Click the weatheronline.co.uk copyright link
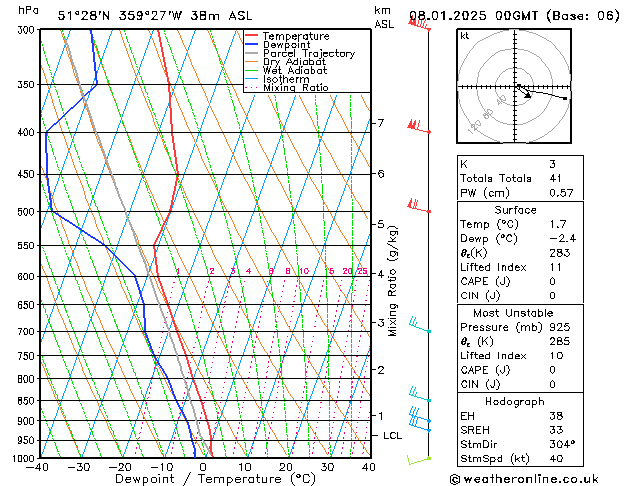Image resolution: width=629 pixels, height=486 pixels. tap(537, 478)
